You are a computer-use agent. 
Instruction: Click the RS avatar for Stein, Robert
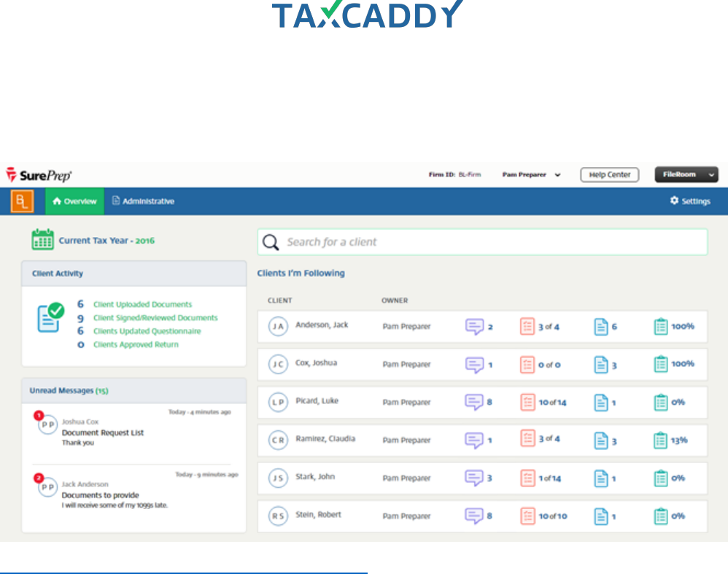[278, 516]
